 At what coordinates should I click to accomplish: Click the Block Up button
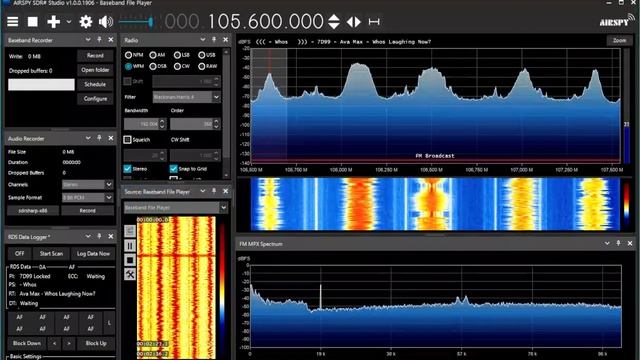96,343
